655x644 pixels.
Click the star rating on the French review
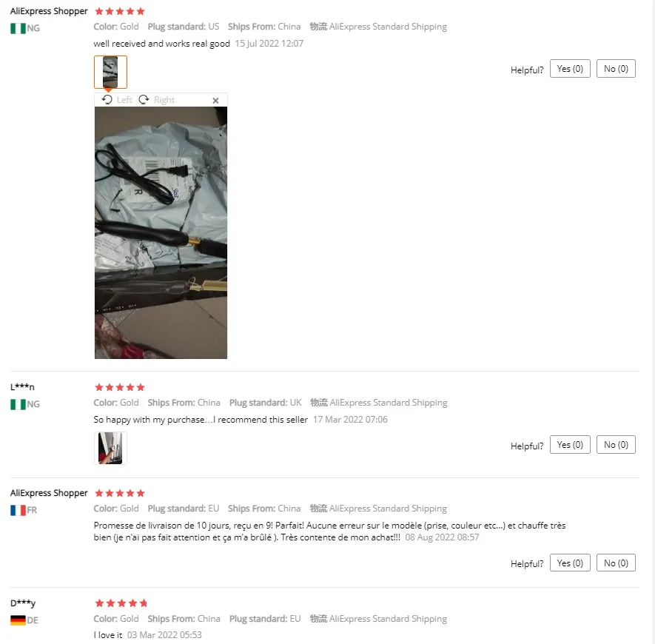[x=120, y=493]
